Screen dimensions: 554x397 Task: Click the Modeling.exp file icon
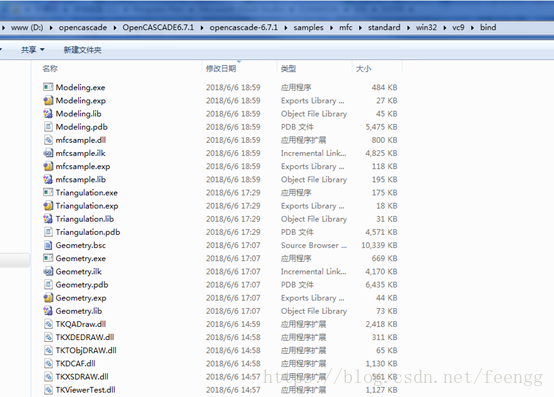[x=48, y=100]
